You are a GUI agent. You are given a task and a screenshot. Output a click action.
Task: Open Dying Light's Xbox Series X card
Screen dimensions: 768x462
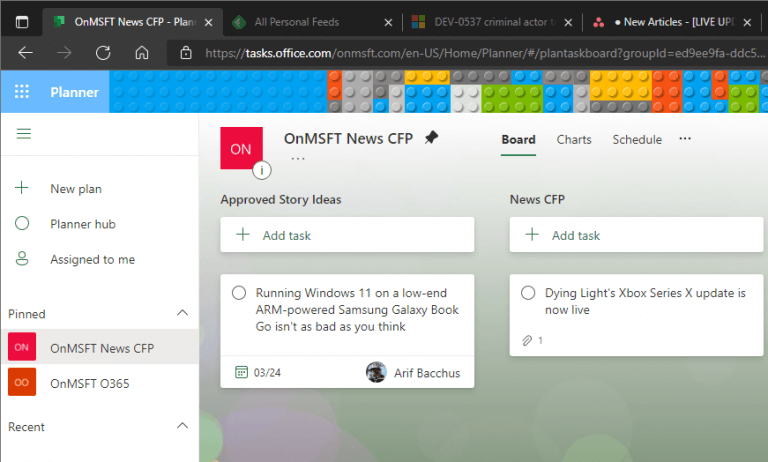(x=636, y=315)
